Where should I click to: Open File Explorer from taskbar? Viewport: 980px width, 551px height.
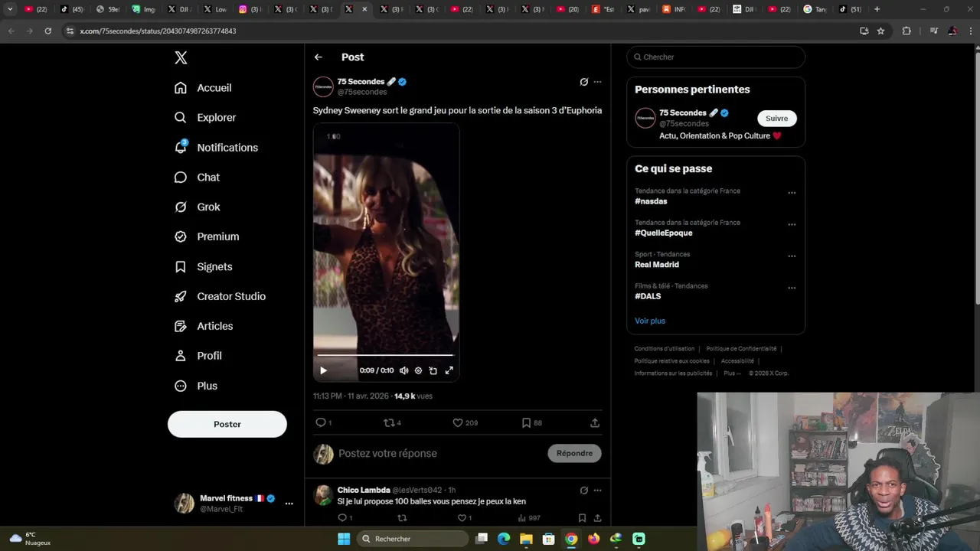click(x=526, y=539)
